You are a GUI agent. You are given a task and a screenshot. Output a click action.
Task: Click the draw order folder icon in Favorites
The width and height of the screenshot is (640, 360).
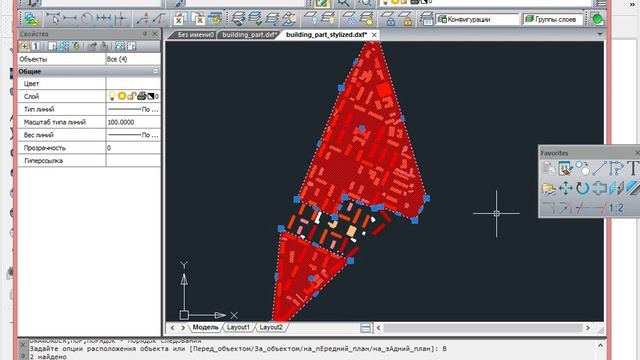coord(549,188)
